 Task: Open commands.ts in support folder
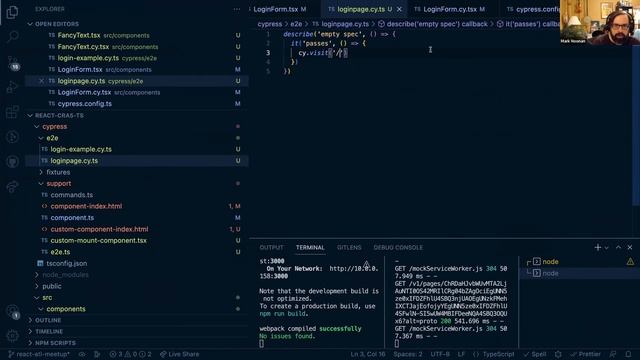click(x=71, y=195)
